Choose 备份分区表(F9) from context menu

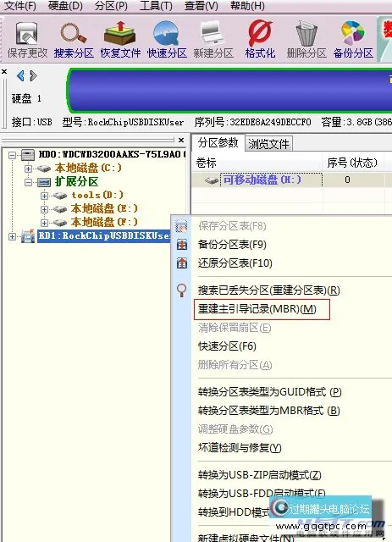click(x=232, y=245)
